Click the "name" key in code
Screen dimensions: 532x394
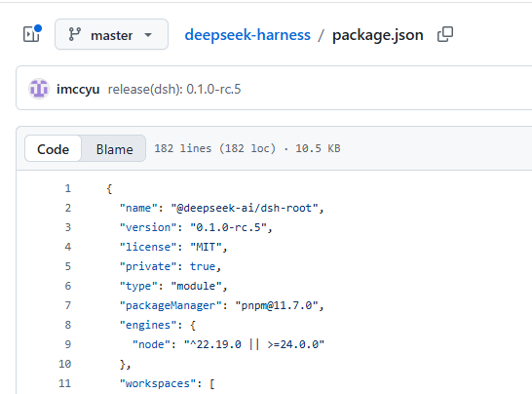pyautogui.click(x=138, y=208)
